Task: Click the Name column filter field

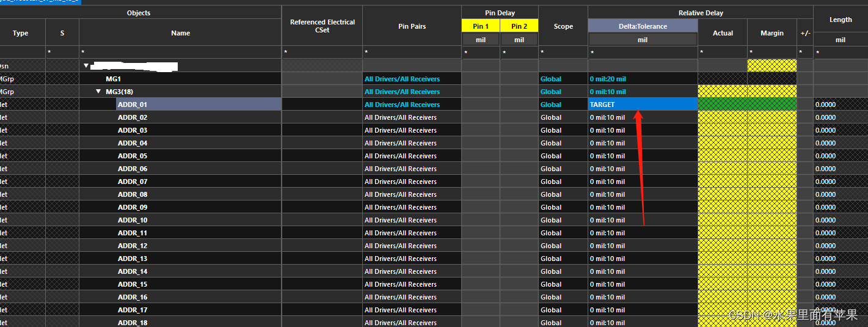Action: coord(180,53)
